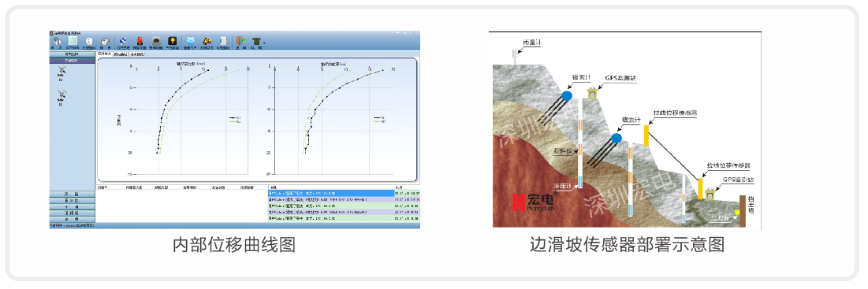Click the exit door icon
Viewport: 868px width, 289px height.
tap(240, 41)
